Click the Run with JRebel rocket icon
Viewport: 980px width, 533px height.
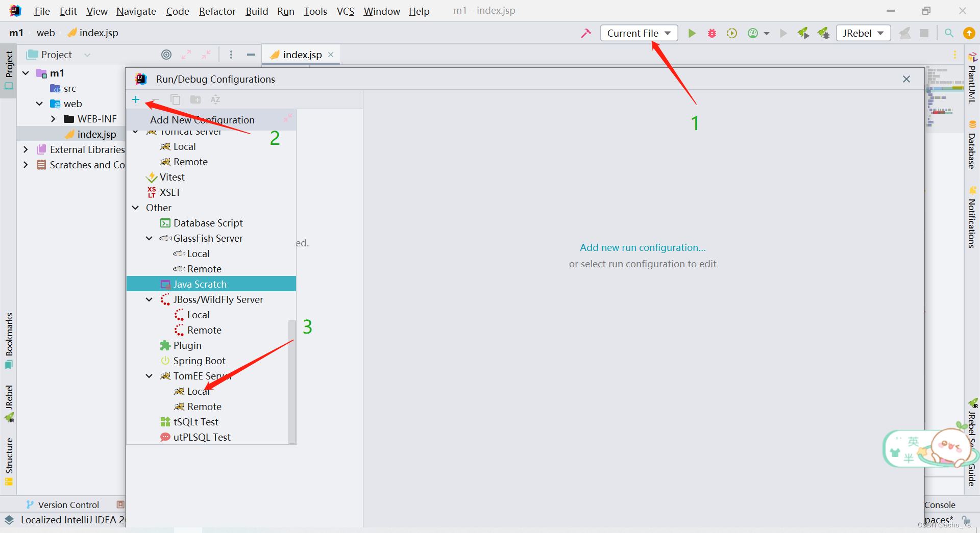(803, 33)
